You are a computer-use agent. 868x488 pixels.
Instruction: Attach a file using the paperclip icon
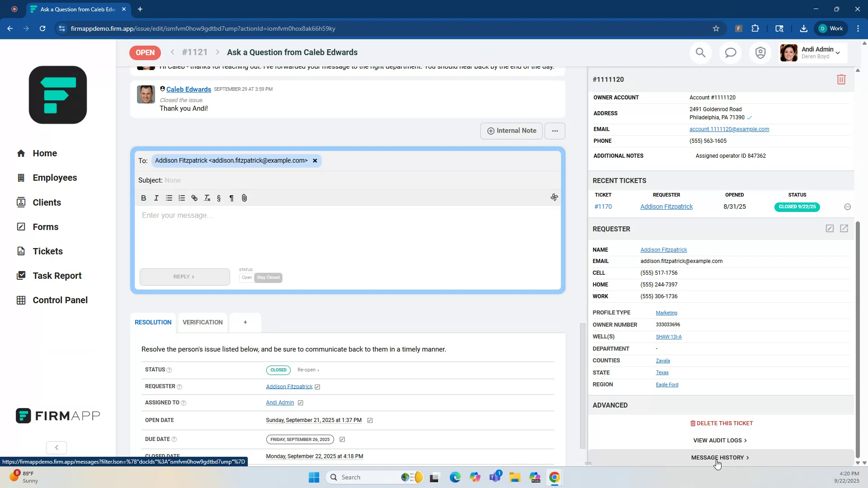pyautogui.click(x=245, y=198)
